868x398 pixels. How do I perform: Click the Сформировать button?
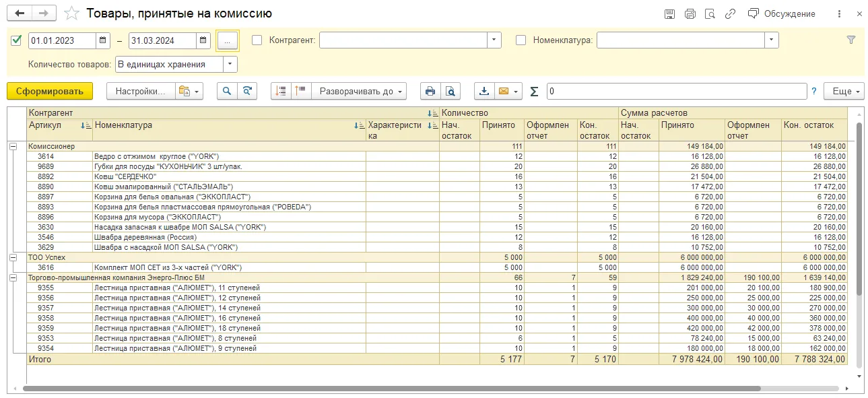tap(50, 92)
